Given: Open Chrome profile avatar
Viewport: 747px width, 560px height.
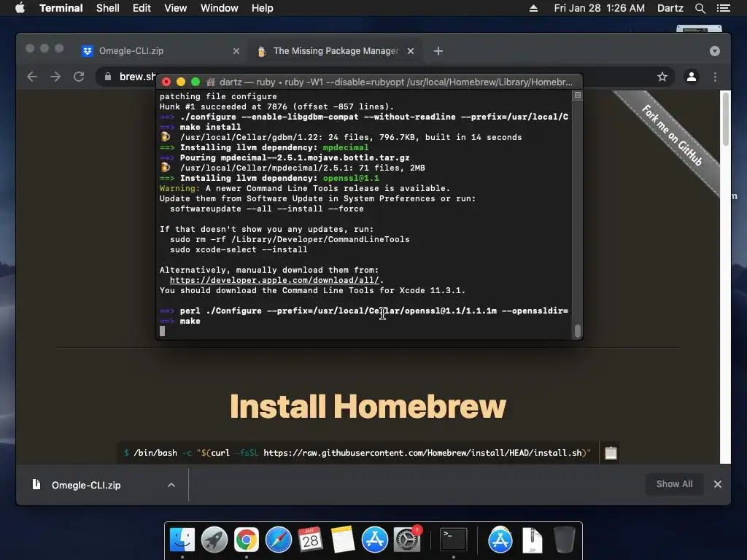Looking at the screenshot, I should [692, 77].
